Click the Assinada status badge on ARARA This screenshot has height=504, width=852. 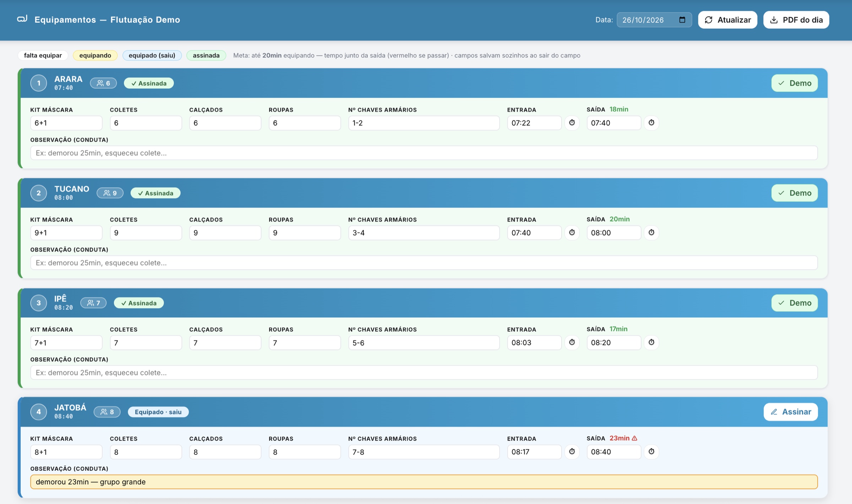point(149,83)
